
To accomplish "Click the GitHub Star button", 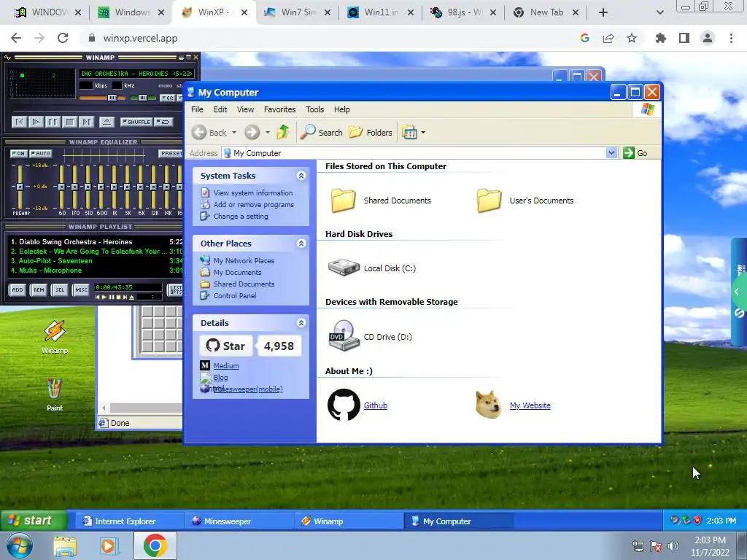I will [x=226, y=346].
